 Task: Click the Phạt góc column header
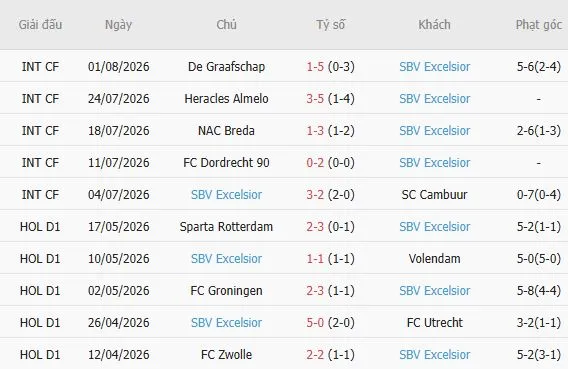(x=539, y=25)
